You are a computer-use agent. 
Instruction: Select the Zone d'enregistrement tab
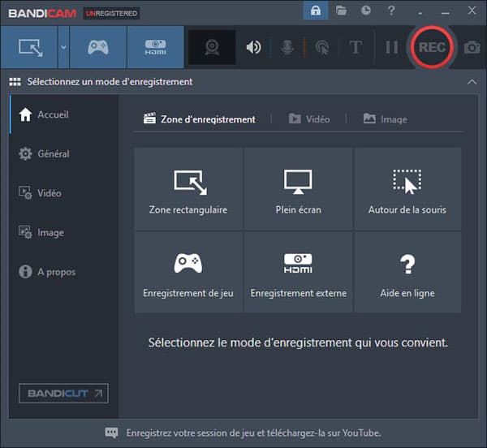pyautogui.click(x=200, y=119)
